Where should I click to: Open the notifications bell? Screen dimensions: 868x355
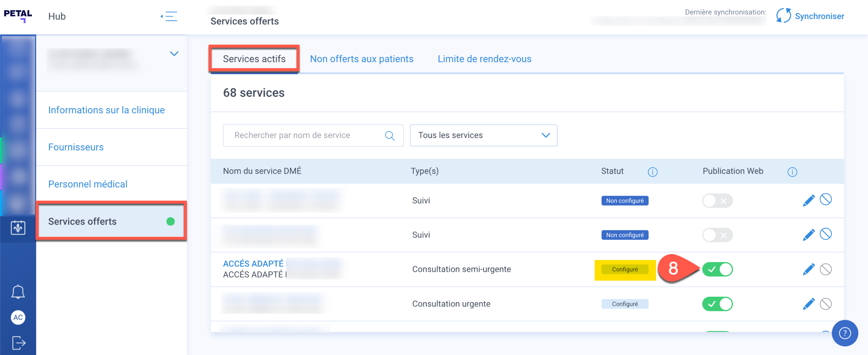pyautogui.click(x=18, y=292)
